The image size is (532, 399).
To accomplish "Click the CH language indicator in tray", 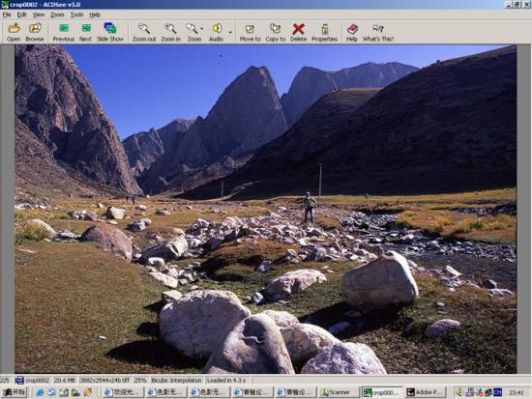I will pyautogui.click(x=498, y=392).
